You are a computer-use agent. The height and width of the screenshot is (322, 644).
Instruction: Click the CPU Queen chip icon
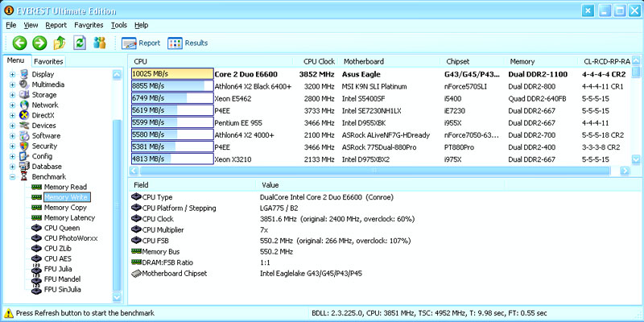36,228
